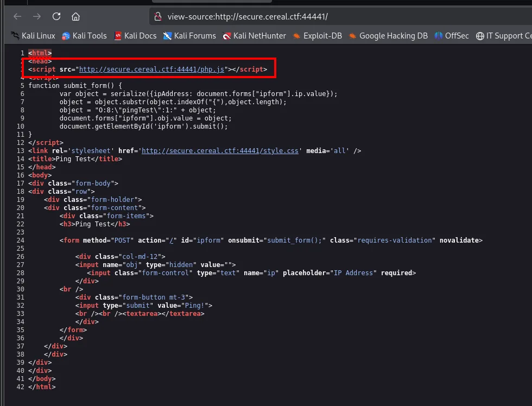Click the 'form-items' class div line
This screenshot has height=406, width=532.
[x=106, y=215]
